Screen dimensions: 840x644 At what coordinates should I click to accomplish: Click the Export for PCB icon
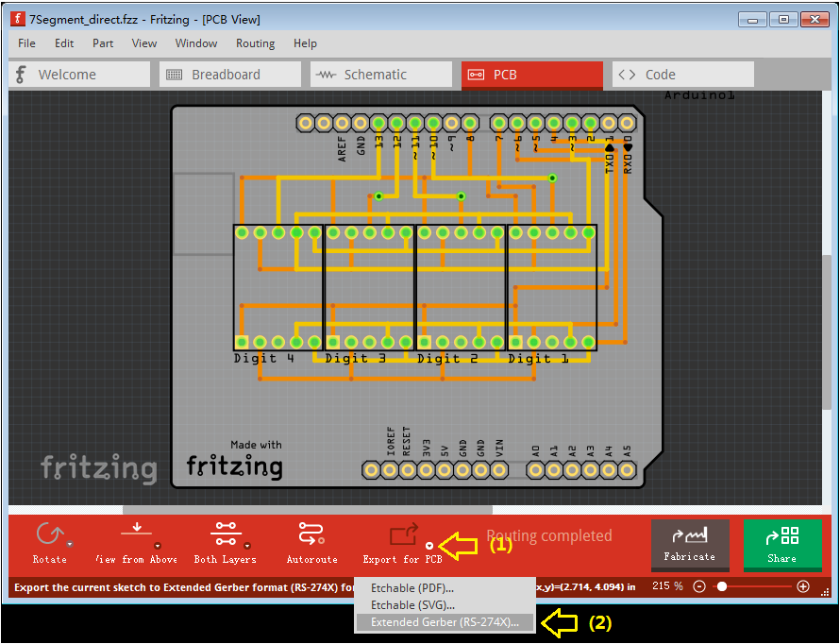tap(403, 534)
